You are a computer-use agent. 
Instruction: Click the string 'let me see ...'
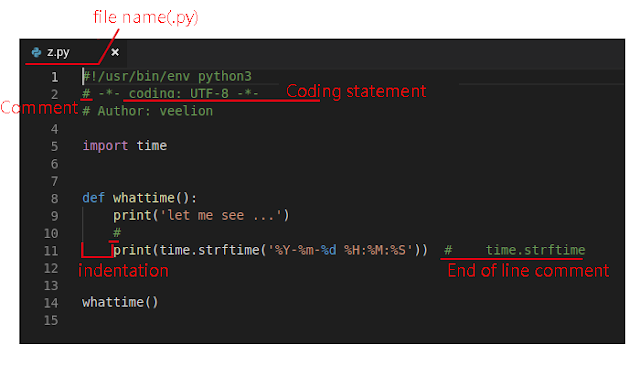click(x=220, y=215)
